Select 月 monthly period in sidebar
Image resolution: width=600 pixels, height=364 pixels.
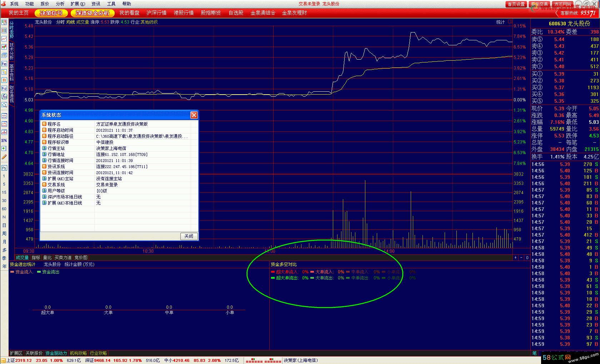[x=4, y=242]
